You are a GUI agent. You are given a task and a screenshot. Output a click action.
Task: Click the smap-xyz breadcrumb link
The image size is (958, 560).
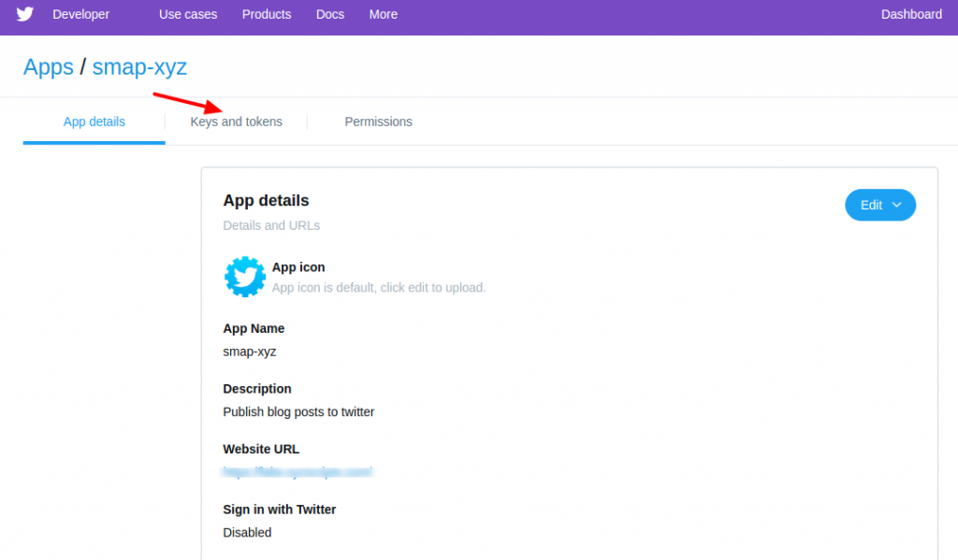[139, 66]
